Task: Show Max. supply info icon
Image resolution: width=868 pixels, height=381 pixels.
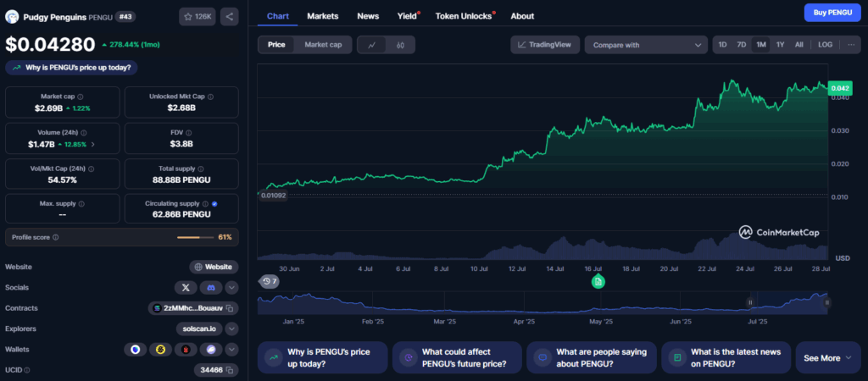Action: pos(81,203)
